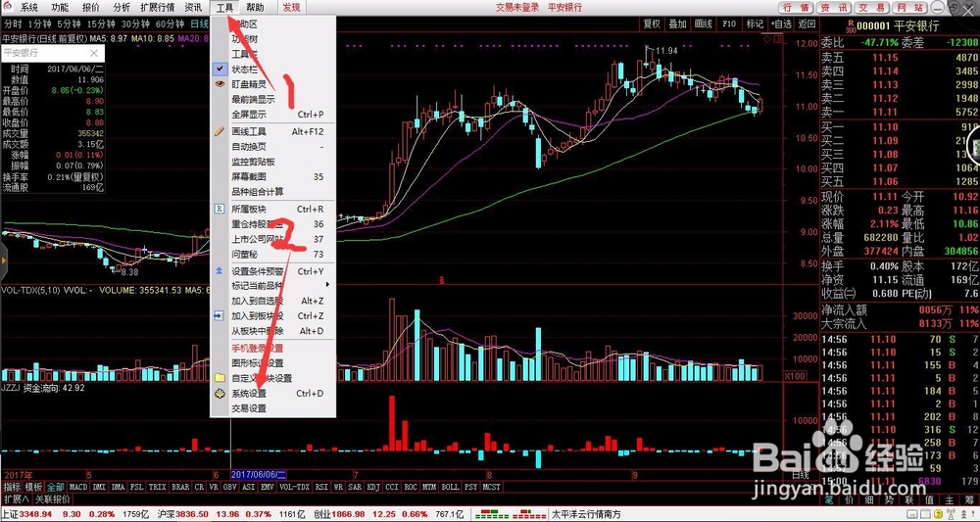Open the 分析 menu
This screenshot has width=980, height=522.
[x=122, y=8]
